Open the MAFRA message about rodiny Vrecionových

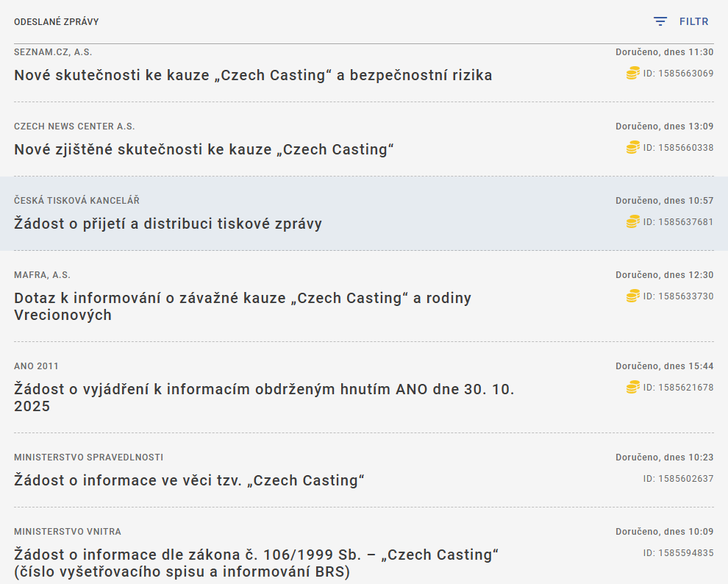243,307
